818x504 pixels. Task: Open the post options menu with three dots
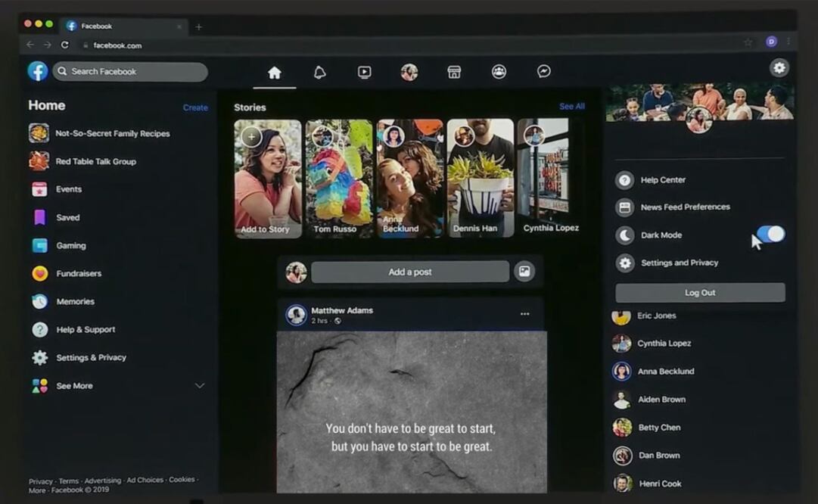[x=525, y=313]
